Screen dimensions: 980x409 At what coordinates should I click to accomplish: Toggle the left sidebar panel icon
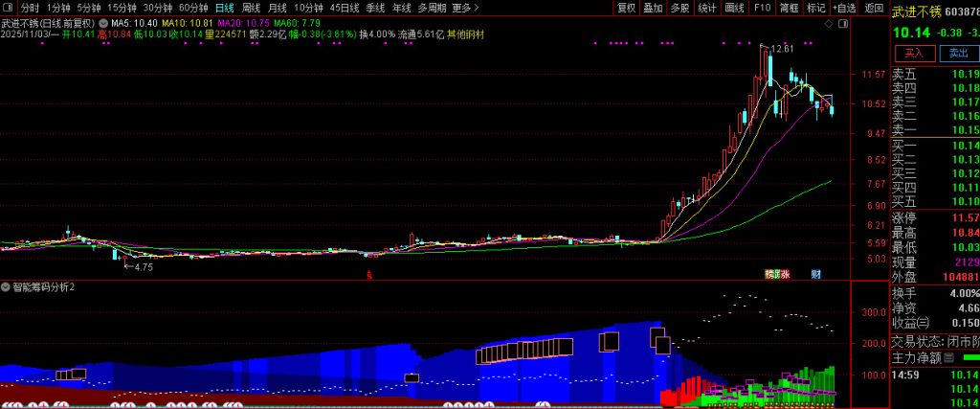[x=10, y=8]
